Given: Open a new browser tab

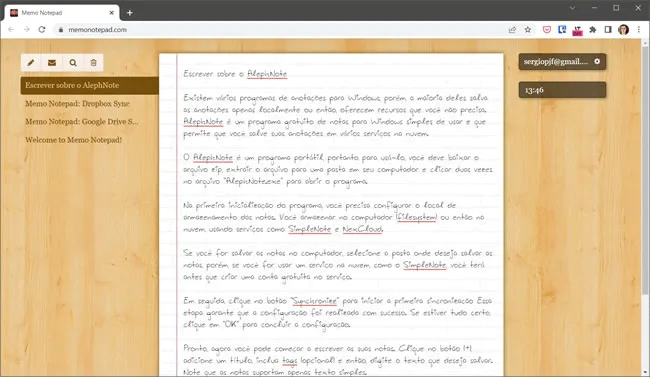Looking at the screenshot, I should (x=130, y=13).
